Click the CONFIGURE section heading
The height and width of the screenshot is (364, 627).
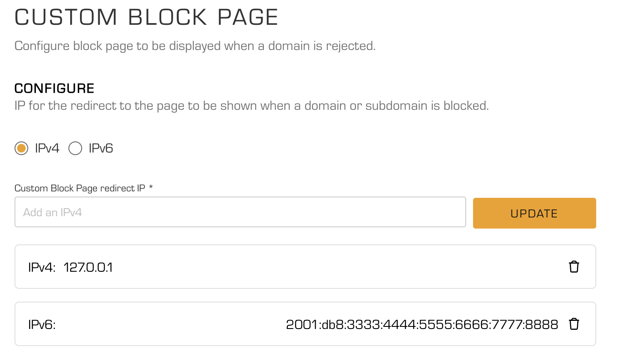tap(54, 88)
